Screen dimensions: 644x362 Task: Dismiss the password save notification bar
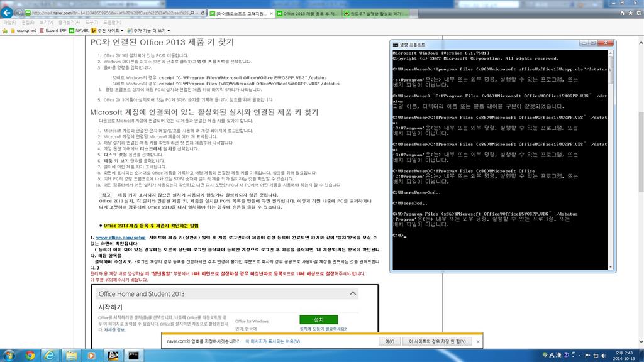click(478, 341)
